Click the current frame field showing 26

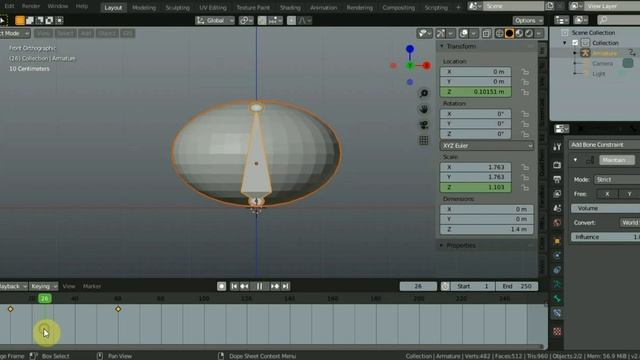[x=418, y=287]
